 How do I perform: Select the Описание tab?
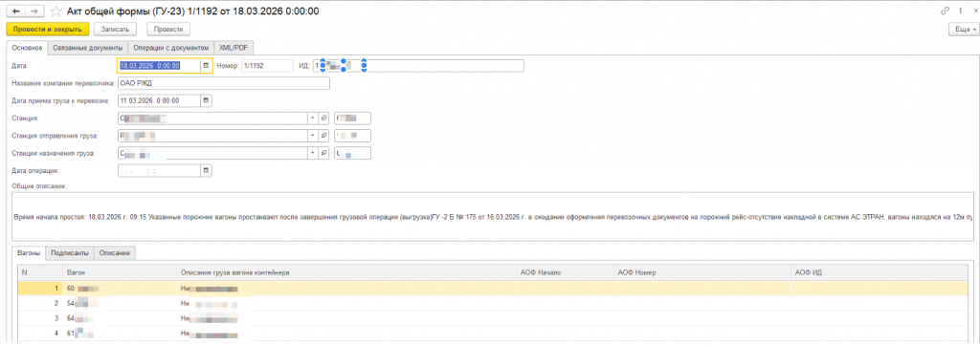pos(116,253)
